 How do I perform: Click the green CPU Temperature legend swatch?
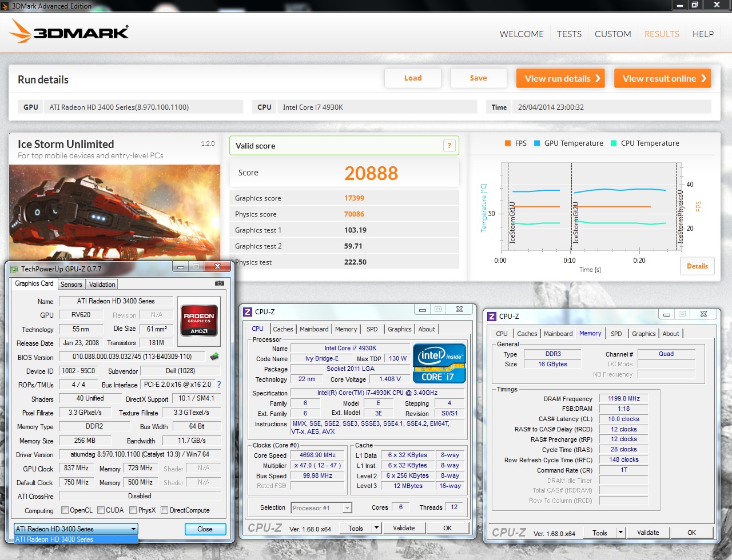(x=614, y=143)
